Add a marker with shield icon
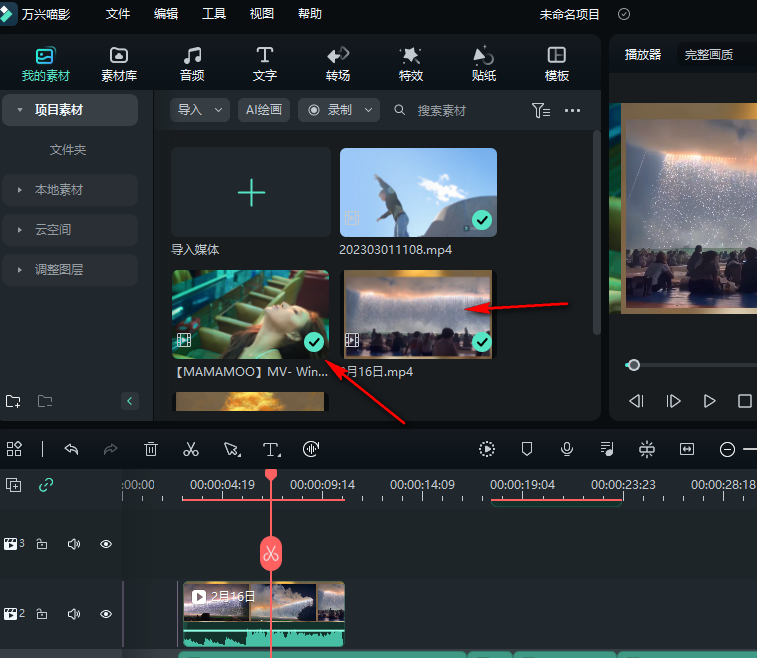 [x=527, y=449]
